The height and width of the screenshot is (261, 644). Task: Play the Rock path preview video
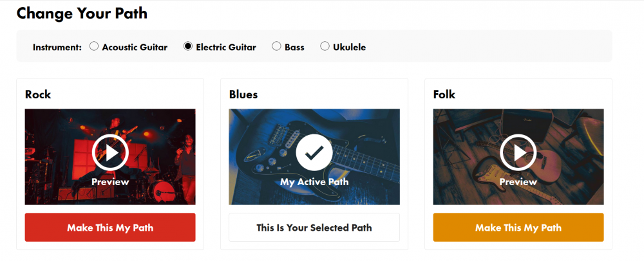click(110, 152)
